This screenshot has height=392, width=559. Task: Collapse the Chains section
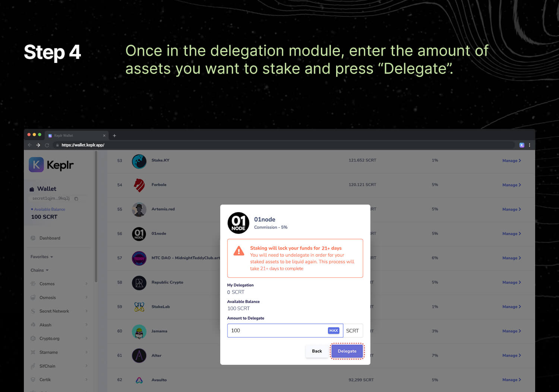(40, 270)
